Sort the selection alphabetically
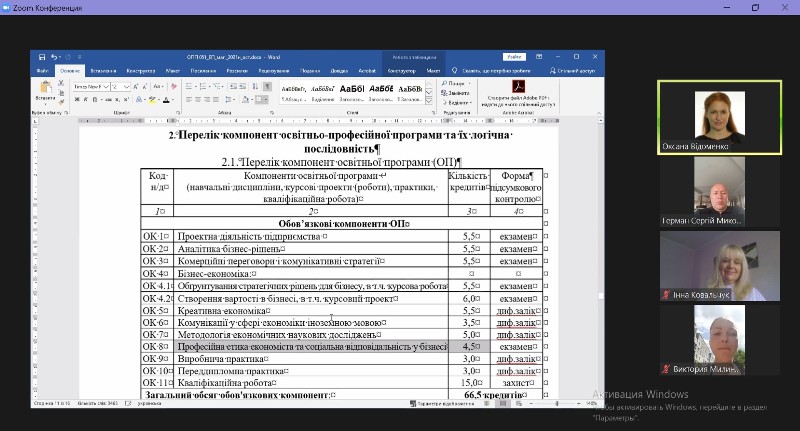The width and height of the screenshot is (800, 431). [255, 86]
